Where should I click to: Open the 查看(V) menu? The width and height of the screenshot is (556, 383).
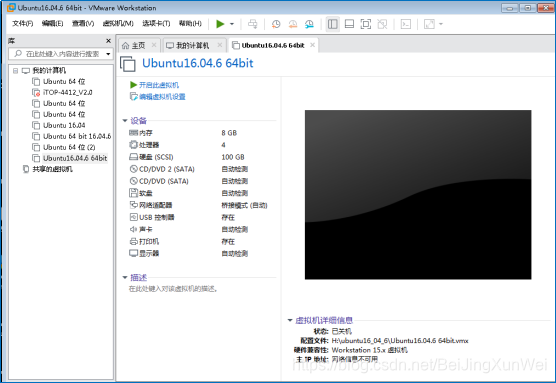click(x=83, y=23)
